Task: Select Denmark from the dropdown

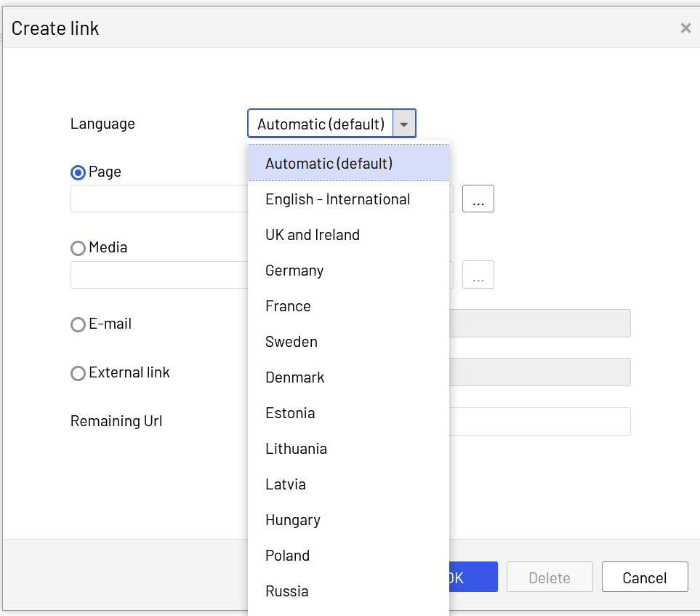Action: click(x=294, y=377)
